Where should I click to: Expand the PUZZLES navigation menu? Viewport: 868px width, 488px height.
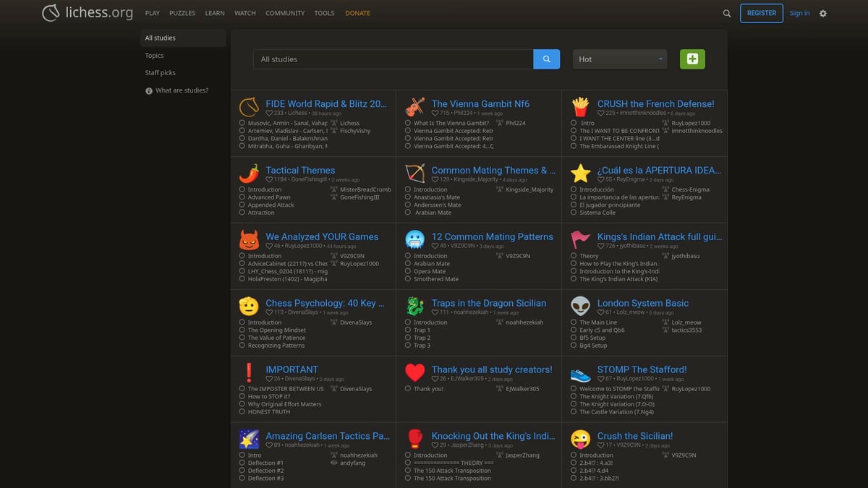[x=182, y=13]
